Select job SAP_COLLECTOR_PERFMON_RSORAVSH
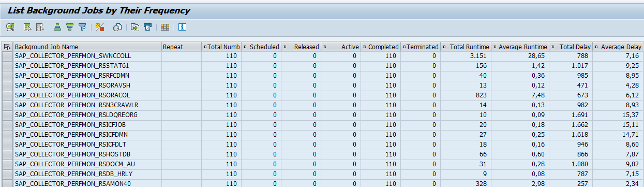The width and height of the screenshot is (644, 187). [72, 85]
